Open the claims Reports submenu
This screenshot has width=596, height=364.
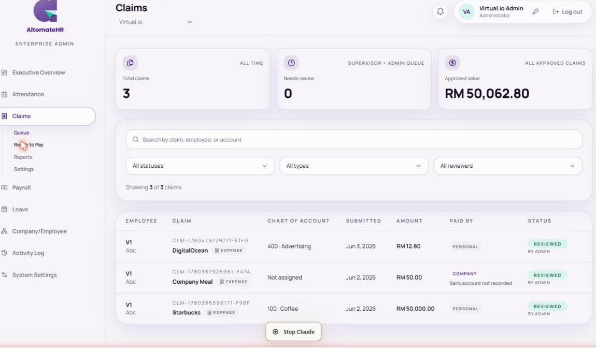(23, 157)
